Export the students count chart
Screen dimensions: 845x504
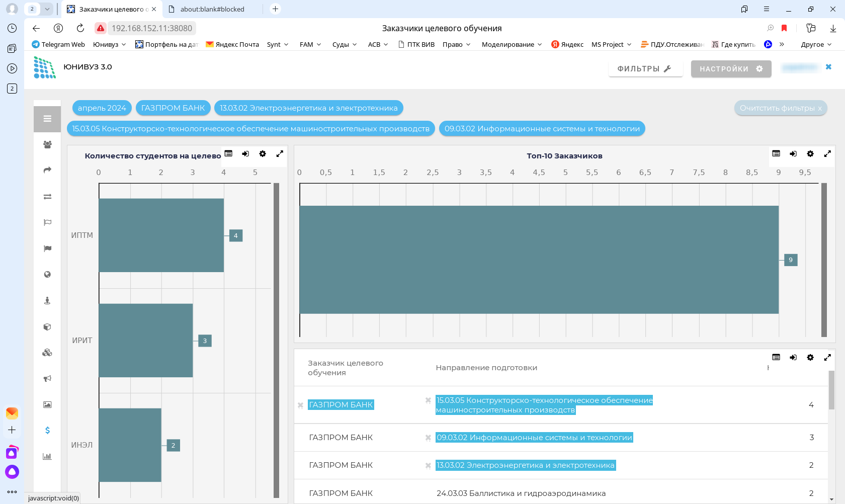[x=245, y=154]
